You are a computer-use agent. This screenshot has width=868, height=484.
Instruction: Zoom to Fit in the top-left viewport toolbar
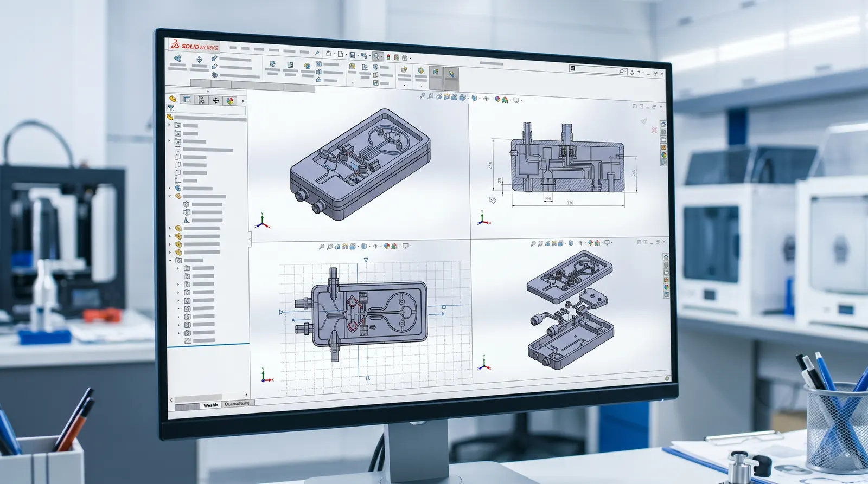point(423,95)
